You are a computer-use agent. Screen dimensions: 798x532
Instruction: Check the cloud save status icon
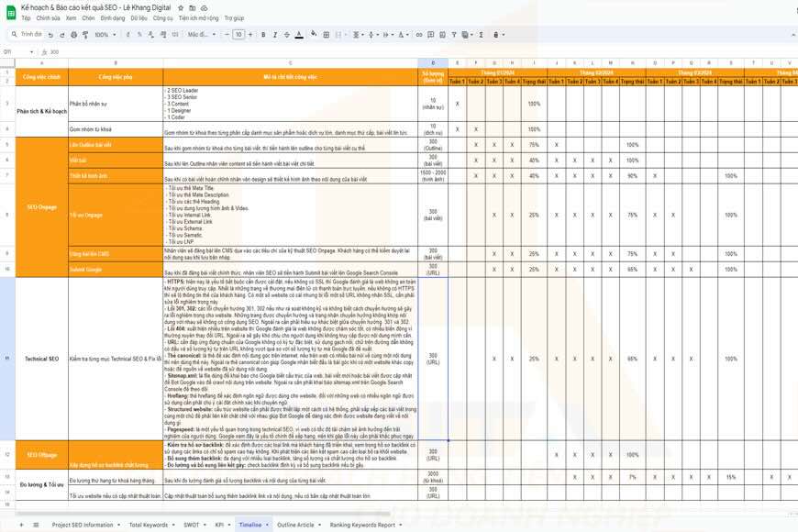click(x=204, y=8)
